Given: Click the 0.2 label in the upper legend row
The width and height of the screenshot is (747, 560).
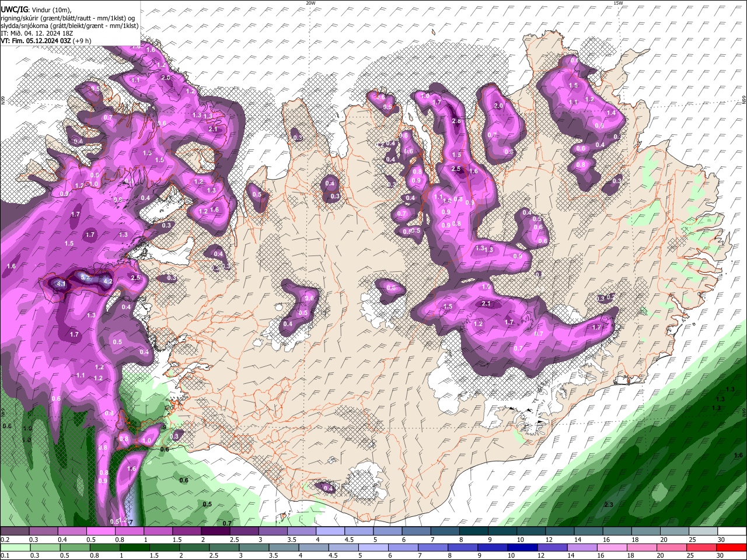Looking at the screenshot, I should click(x=5, y=540).
